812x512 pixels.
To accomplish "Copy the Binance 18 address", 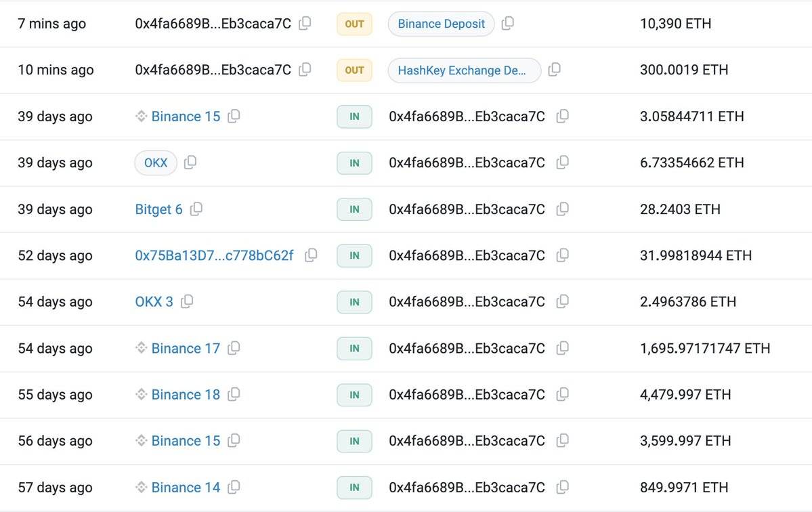I will click(234, 394).
